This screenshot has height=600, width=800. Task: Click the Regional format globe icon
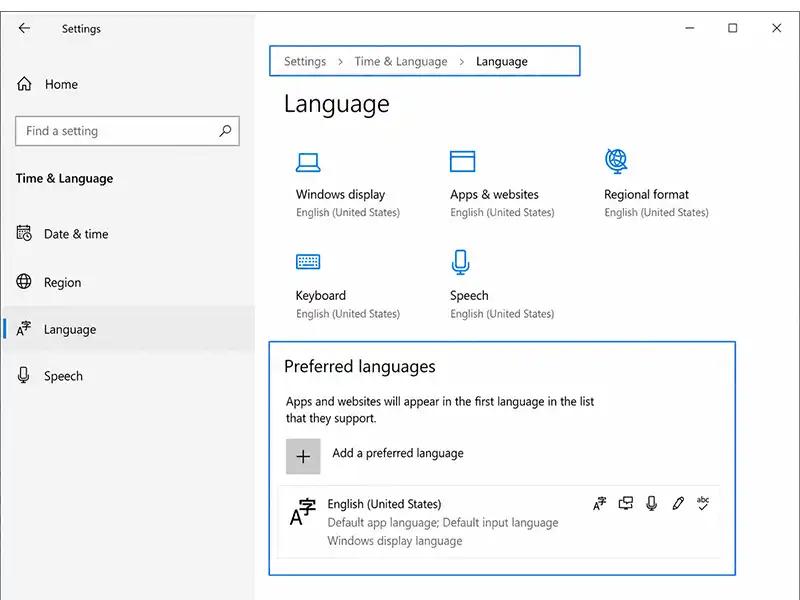pos(616,161)
